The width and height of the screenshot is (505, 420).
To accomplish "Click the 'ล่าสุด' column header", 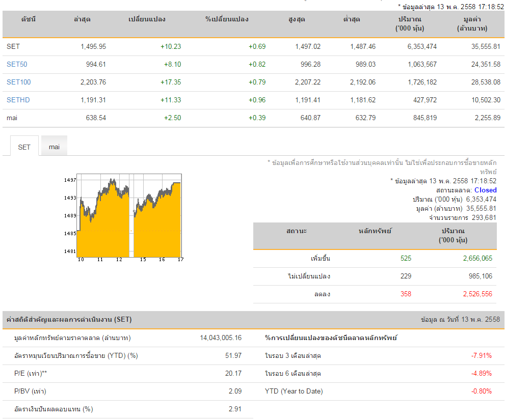I will (82, 19).
